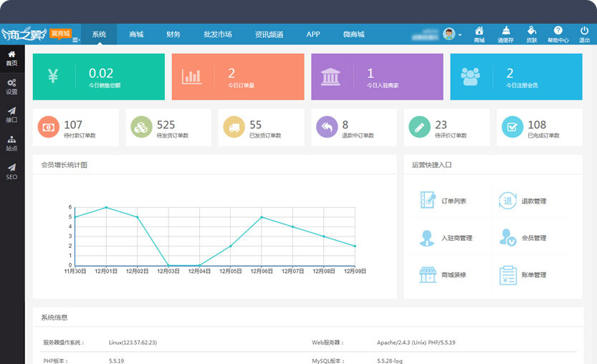597x364 pixels.
Task: Open the 微商城 menu tab
Action: [353, 34]
